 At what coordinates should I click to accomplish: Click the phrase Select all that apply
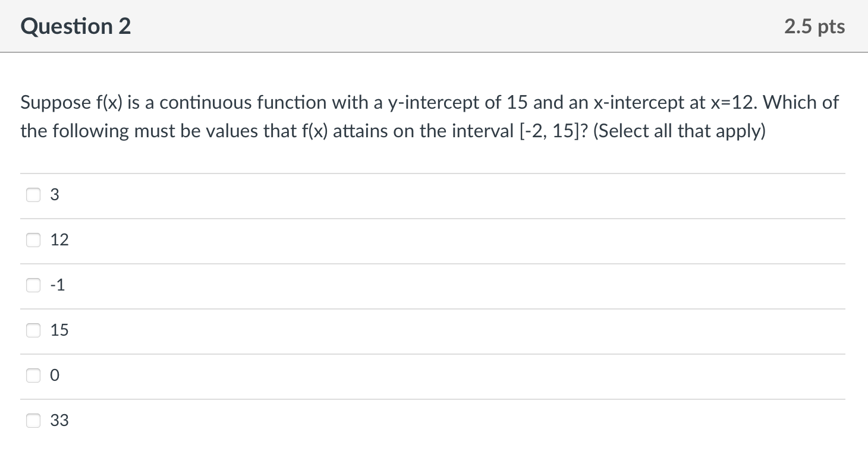click(679, 131)
